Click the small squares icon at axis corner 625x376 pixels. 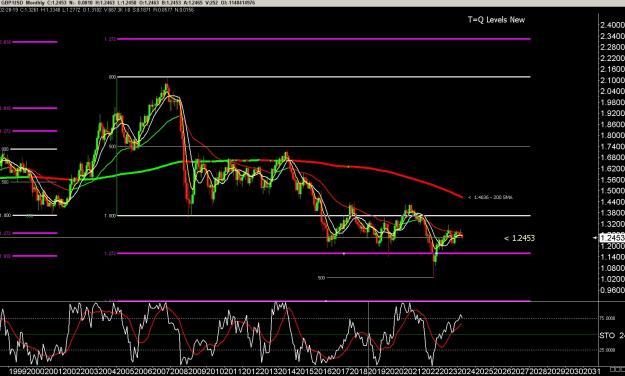617,369
